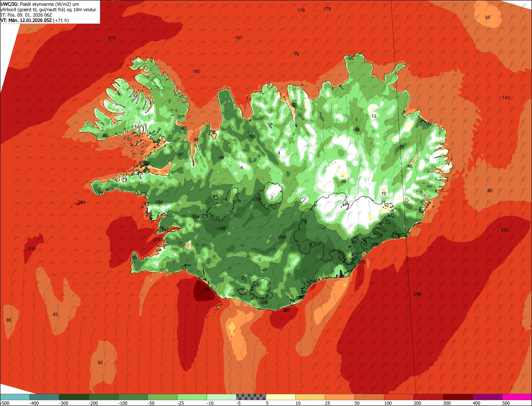Click the land value "45" near the east coast
Screen dimensions: 532x406
[x=410, y=166]
